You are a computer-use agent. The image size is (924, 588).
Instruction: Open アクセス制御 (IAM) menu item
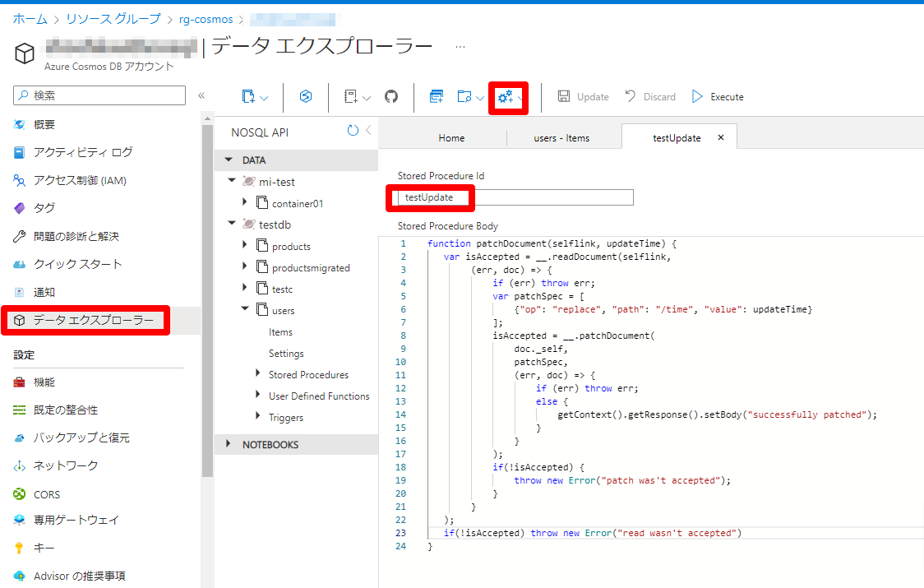[x=80, y=180]
